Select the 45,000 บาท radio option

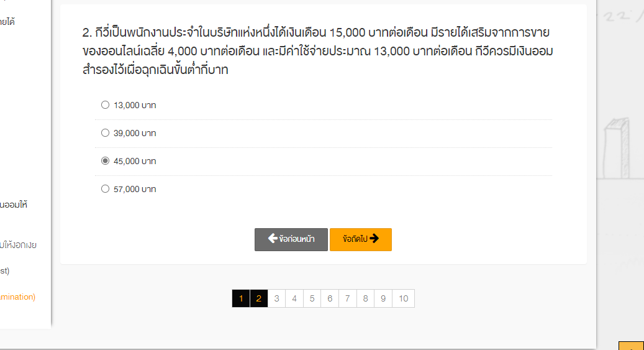pyautogui.click(x=105, y=161)
